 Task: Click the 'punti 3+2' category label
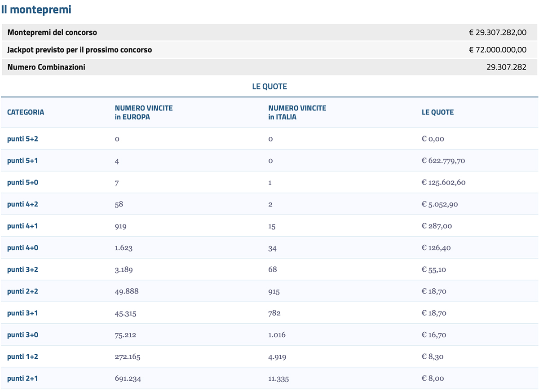[22, 269]
